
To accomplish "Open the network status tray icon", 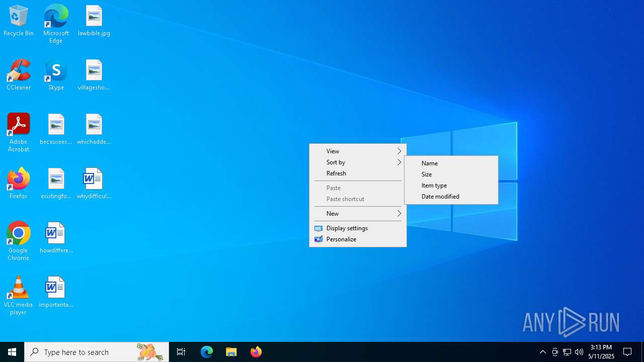I will pos(567,352).
